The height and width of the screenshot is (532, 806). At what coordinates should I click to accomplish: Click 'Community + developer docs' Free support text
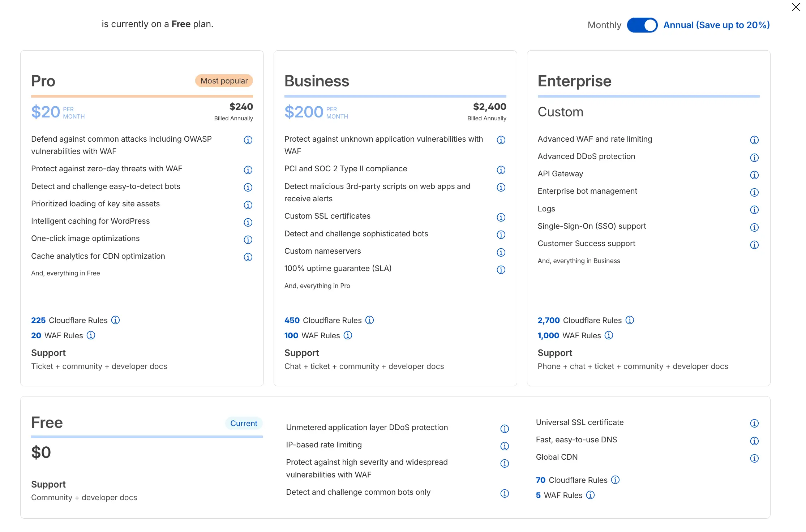(84, 498)
